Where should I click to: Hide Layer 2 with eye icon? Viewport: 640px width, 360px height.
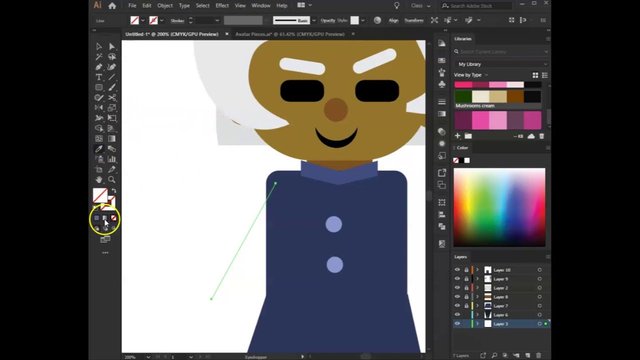(x=457, y=288)
